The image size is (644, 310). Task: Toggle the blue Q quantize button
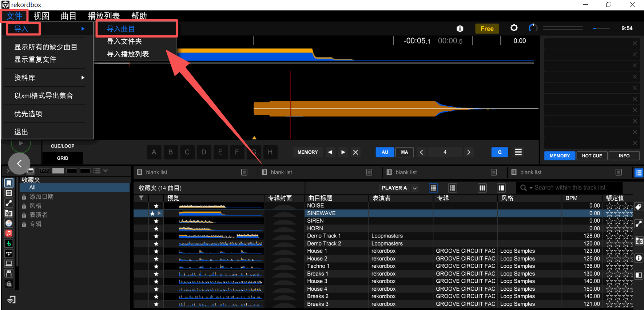499,152
